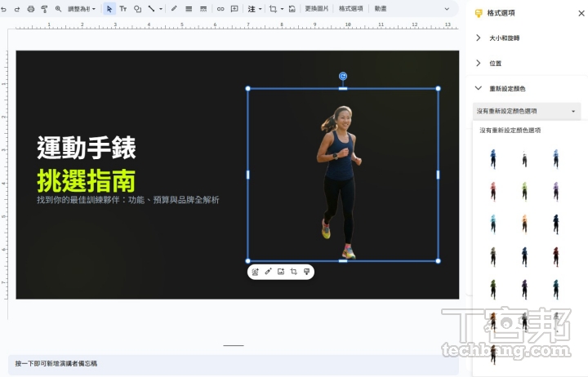Click the add comment icon
This screenshot has width=588, height=377.
coord(234,9)
